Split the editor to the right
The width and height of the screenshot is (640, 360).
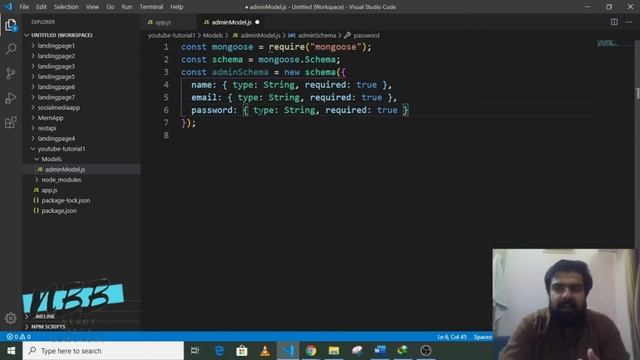tap(614, 22)
